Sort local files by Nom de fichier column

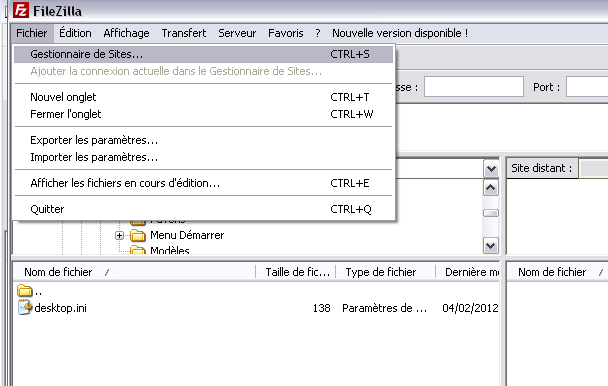click(135, 272)
